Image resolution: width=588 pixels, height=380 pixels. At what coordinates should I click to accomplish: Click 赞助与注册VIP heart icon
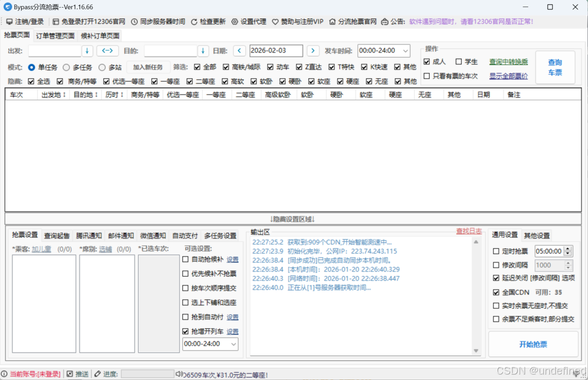coord(275,22)
